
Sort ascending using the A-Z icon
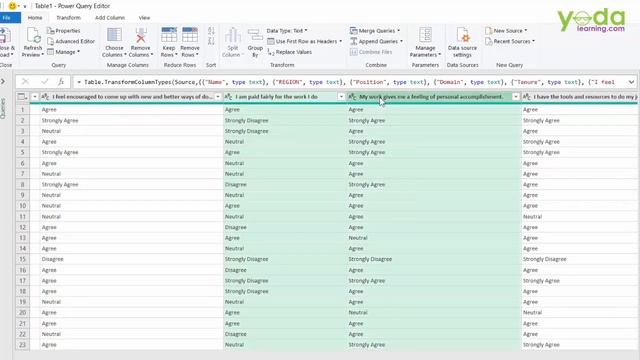click(x=211, y=31)
